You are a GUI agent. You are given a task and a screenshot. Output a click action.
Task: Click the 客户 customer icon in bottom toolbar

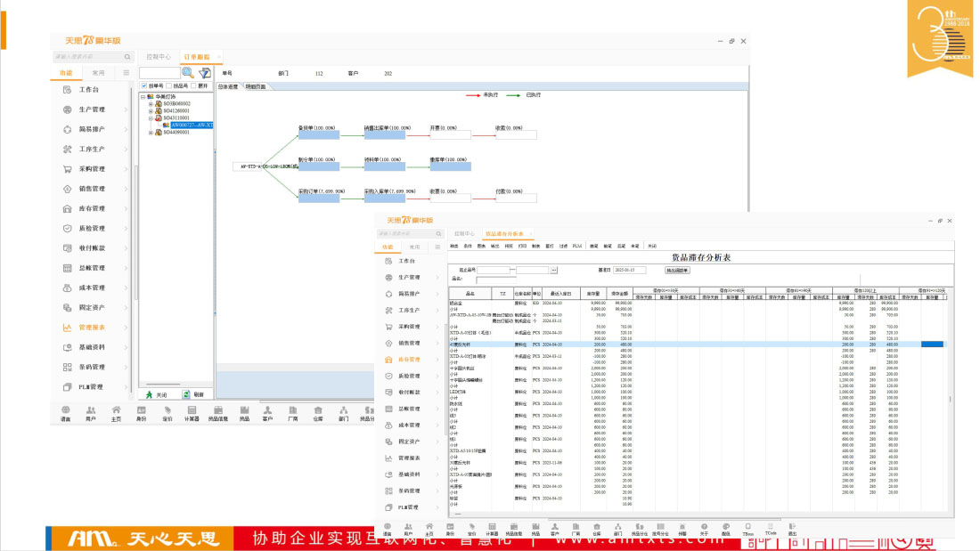pyautogui.click(x=267, y=413)
